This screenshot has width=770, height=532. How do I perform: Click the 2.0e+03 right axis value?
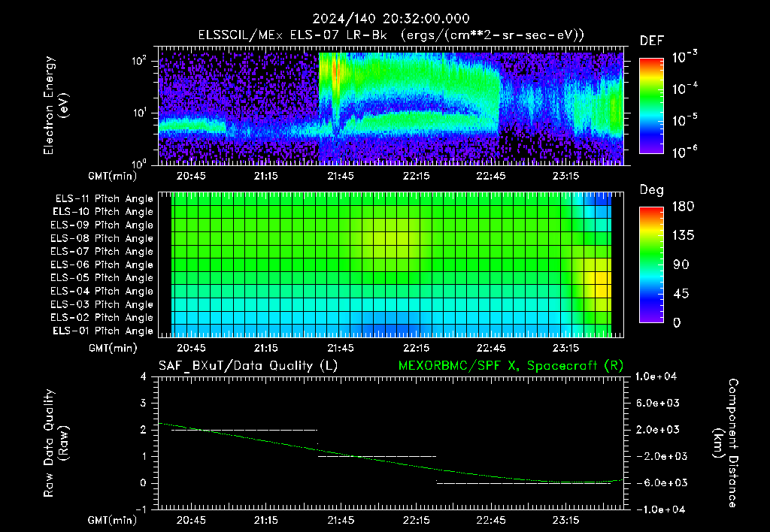pyautogui.click(x=657, y=429)
